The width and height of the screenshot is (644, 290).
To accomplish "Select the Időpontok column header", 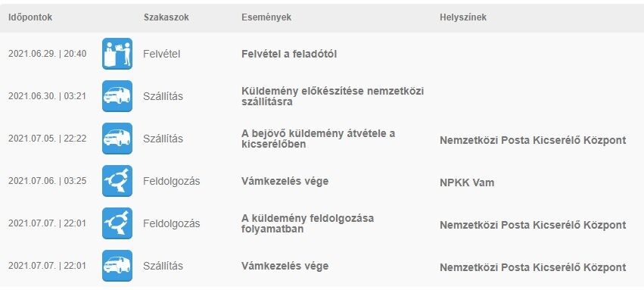I will pyautogui.click(x=30, y=17).
